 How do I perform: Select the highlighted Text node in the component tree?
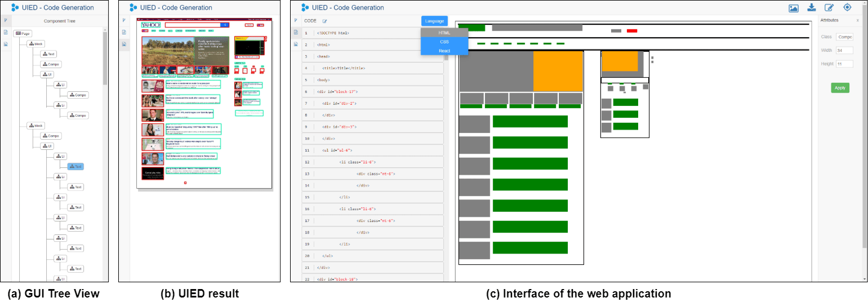pyautogui.click(x=75, y=167)
